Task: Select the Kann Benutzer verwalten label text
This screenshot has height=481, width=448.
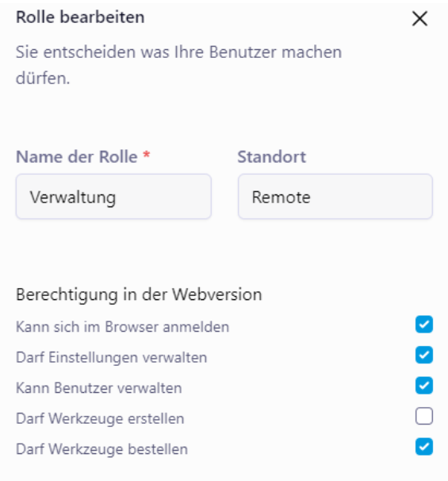Action: (x=99, y=388)
